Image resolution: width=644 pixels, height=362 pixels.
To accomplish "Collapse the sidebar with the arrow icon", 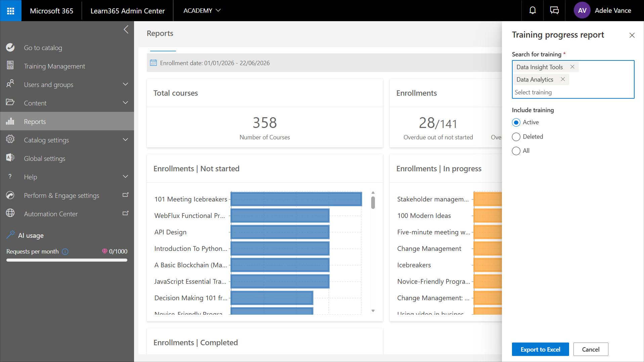I will [x=126, y=30].
